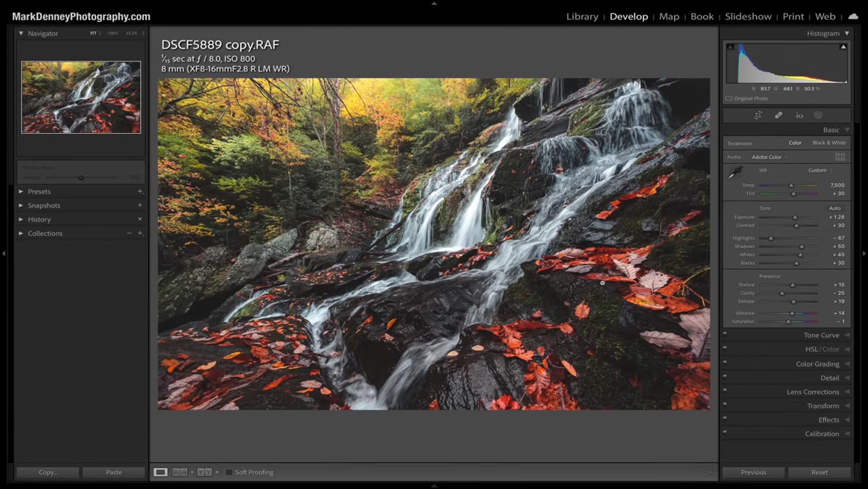Create a new snapshot with plus icon

coord(140,205)
